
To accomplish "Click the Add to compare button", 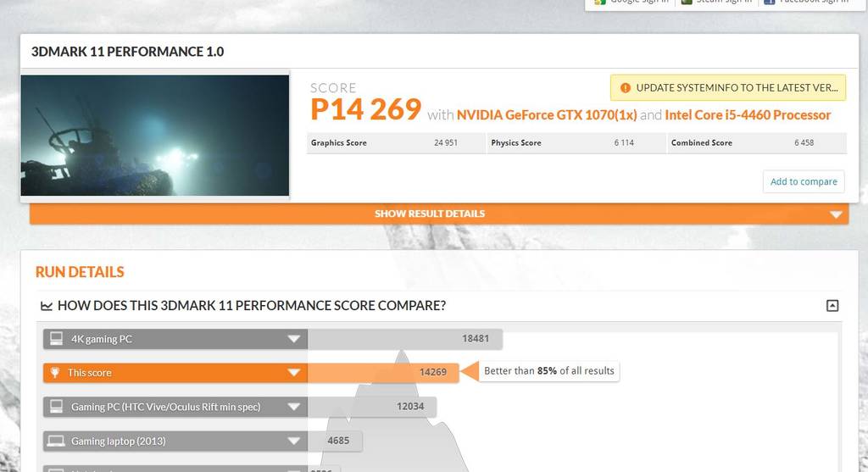I will point(804,181).
